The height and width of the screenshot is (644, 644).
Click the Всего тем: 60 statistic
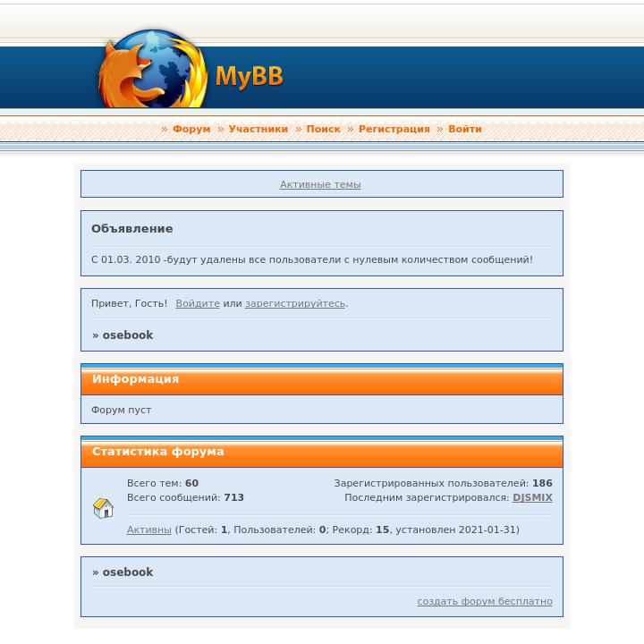coord(163,483)
